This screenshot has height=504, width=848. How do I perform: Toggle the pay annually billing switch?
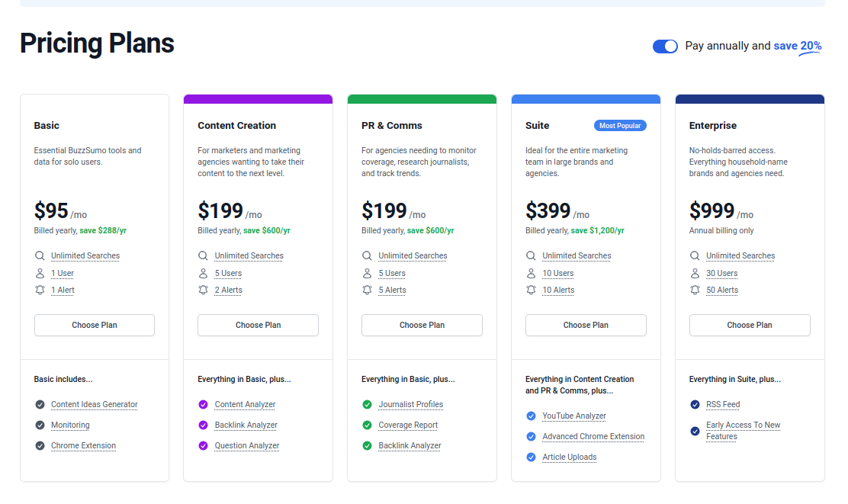665,47
